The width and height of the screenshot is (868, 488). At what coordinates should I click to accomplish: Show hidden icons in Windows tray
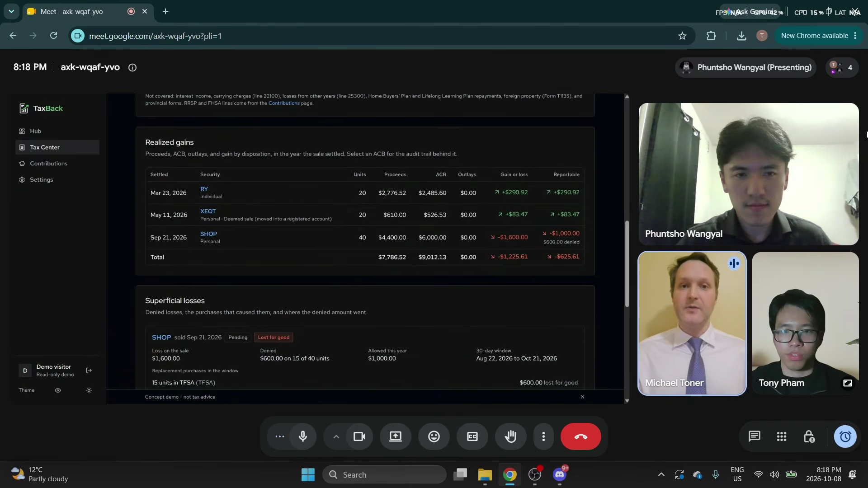tap(661, 474)
